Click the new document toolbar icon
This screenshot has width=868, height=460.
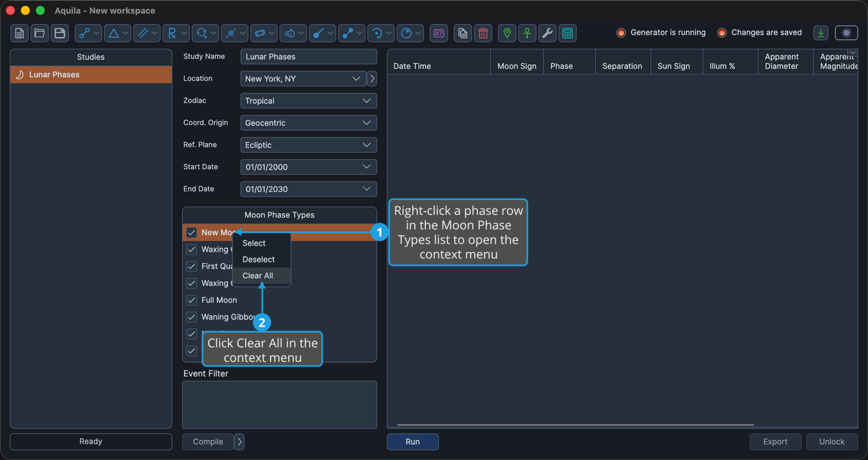(20, 33)
